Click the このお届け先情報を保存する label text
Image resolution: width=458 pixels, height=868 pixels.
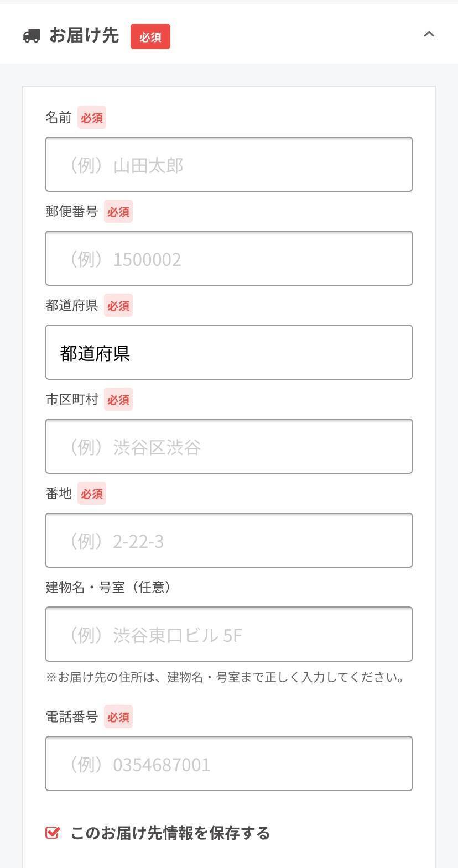click(170, 833)
